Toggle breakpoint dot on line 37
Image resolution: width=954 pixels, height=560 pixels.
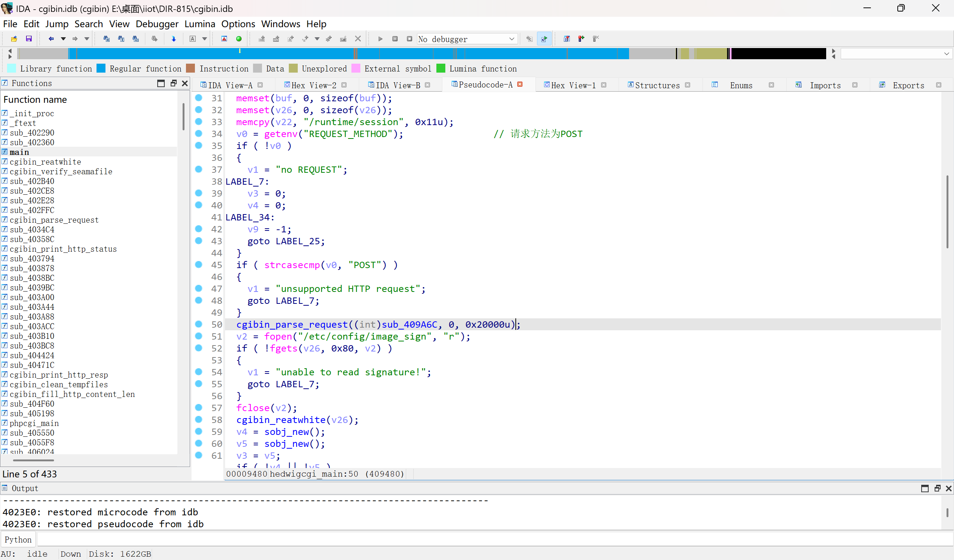198,169
